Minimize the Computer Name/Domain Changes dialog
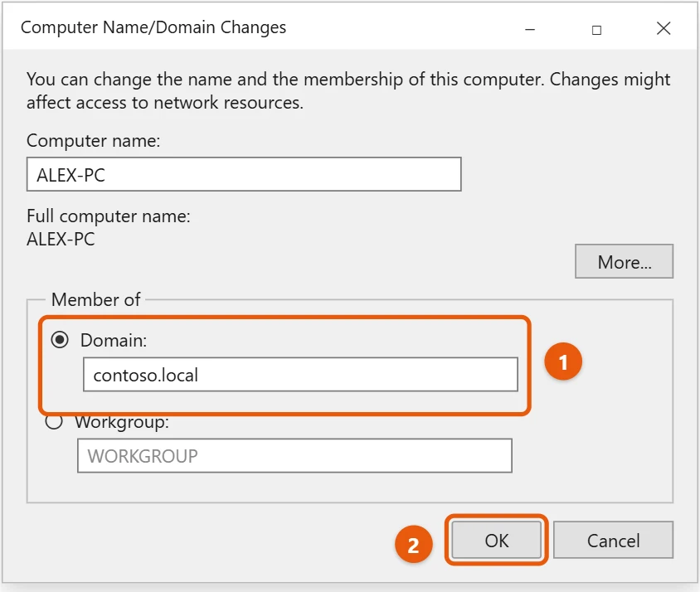Screen dimensions: 700x592 [x=530, y=30]
